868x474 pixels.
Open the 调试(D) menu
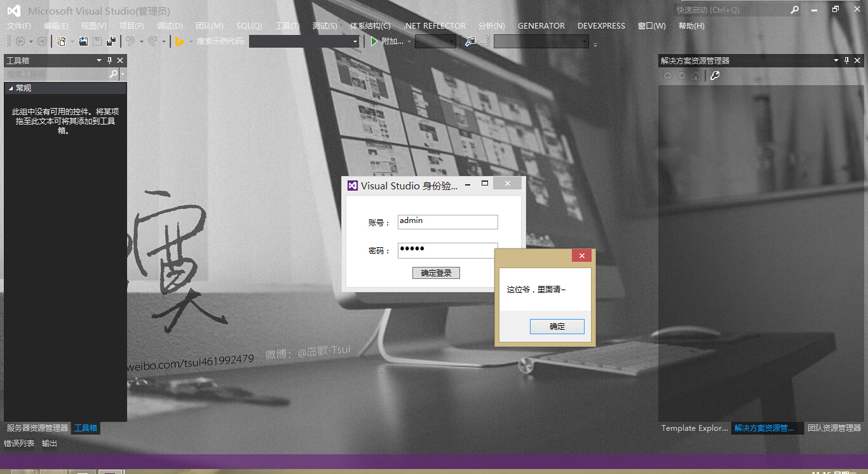pos(170,26)
